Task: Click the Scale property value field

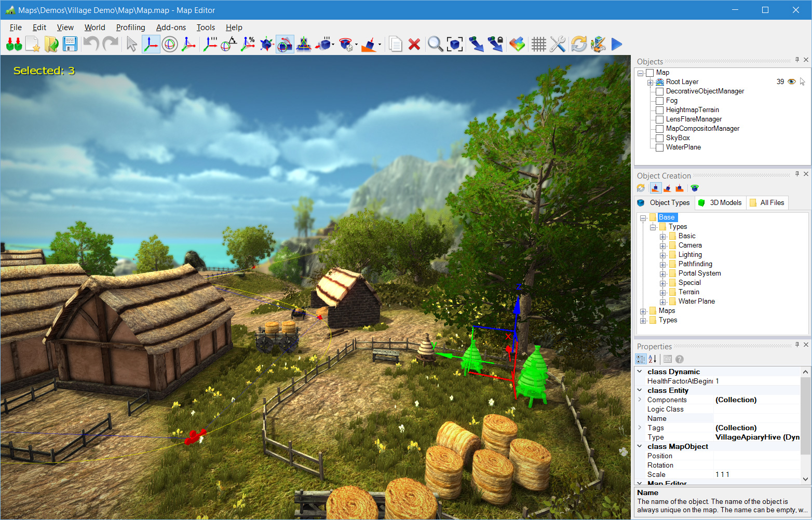Action: coord(756,475)
